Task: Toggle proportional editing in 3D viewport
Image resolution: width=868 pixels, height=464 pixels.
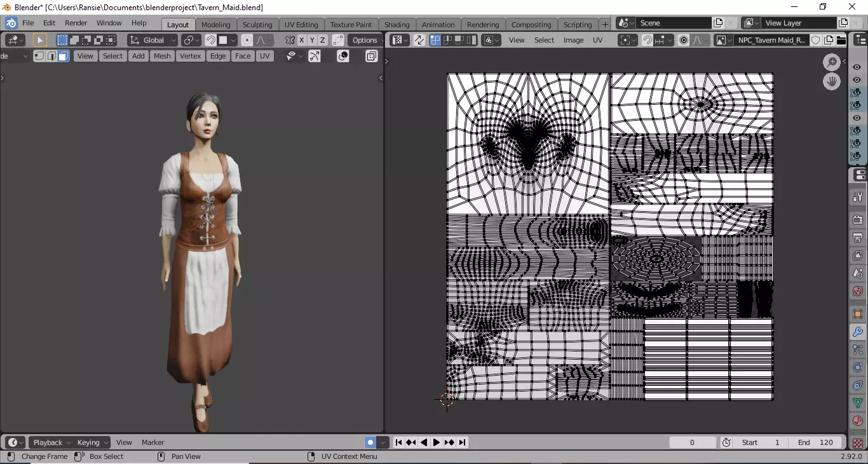Action: tap(247, 40)
